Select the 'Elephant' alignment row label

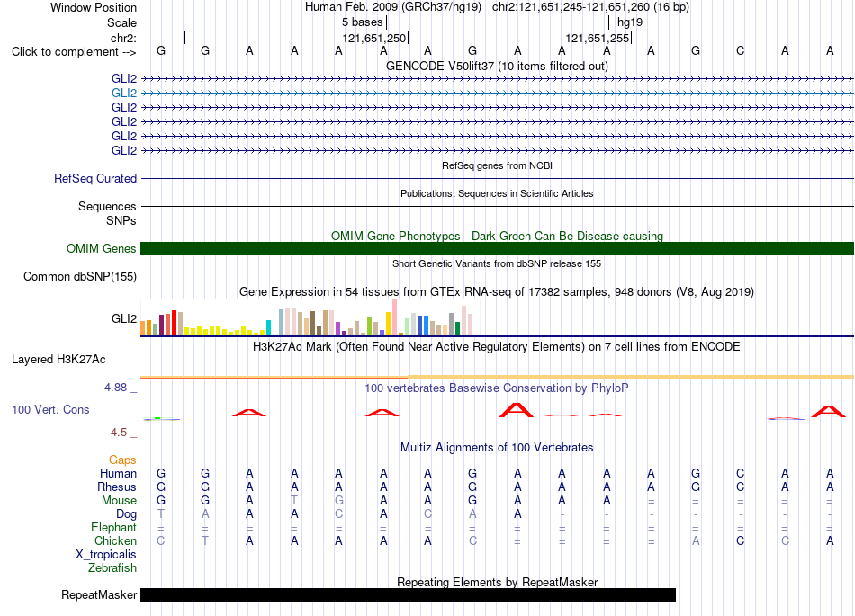click(113, 528)
